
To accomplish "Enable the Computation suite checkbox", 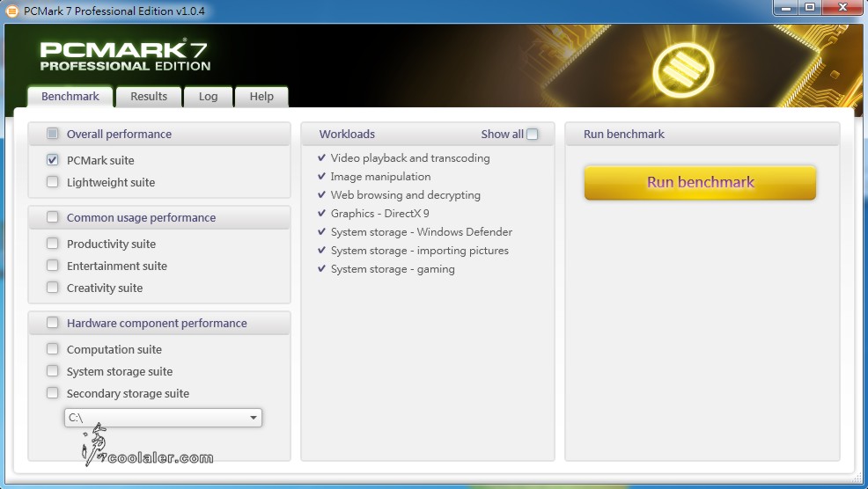I will (x=53, y=349).
